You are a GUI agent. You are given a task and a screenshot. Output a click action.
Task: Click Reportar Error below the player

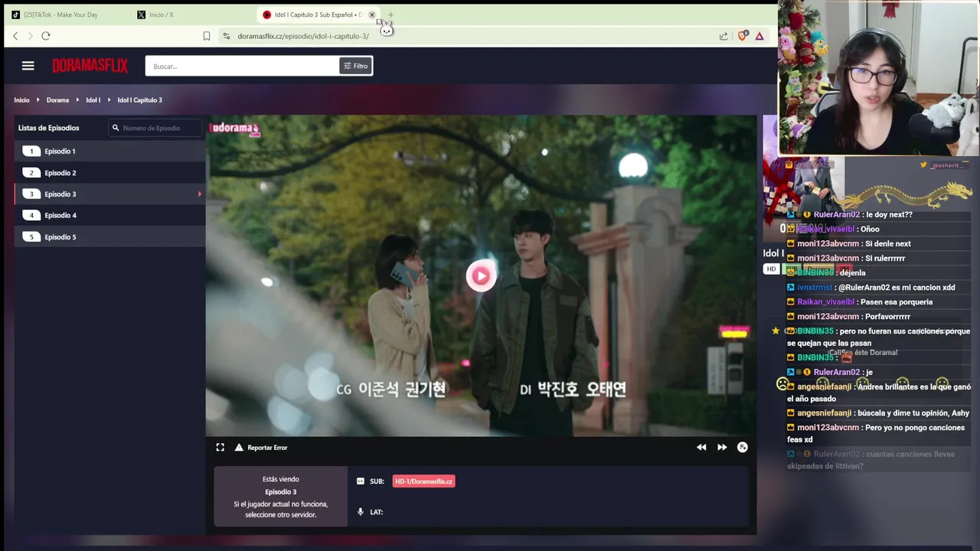[261, 448]
